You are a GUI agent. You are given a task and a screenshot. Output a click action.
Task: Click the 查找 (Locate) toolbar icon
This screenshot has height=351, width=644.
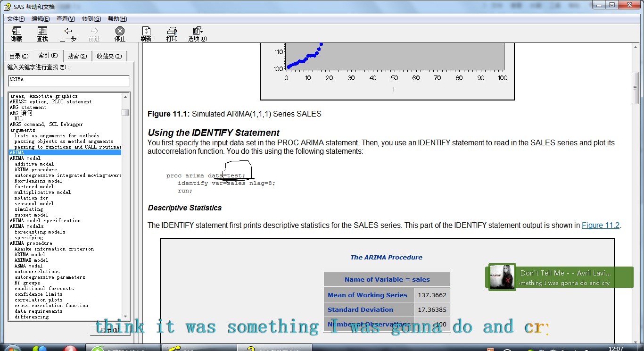click(42, 34)
